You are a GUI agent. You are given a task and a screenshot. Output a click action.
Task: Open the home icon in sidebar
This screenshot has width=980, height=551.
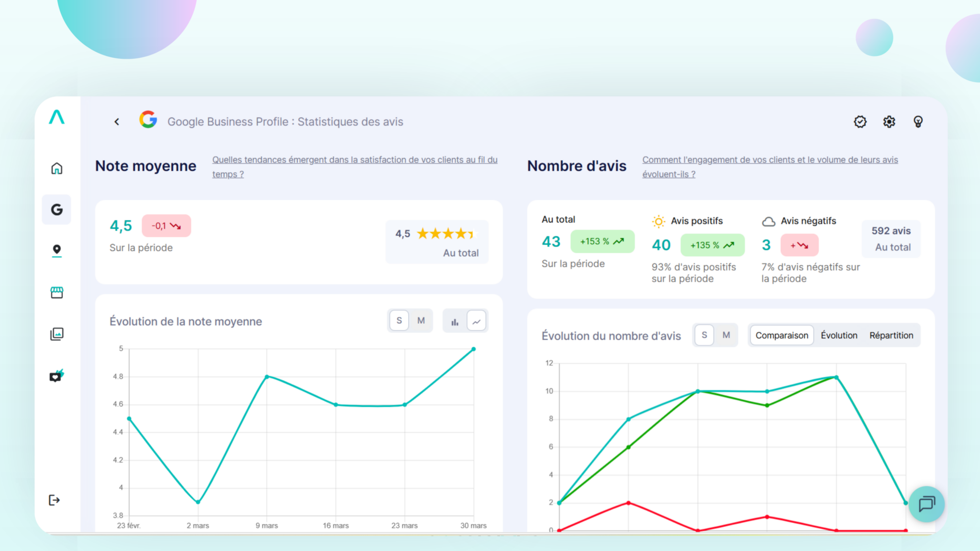[x=56, y=168]
